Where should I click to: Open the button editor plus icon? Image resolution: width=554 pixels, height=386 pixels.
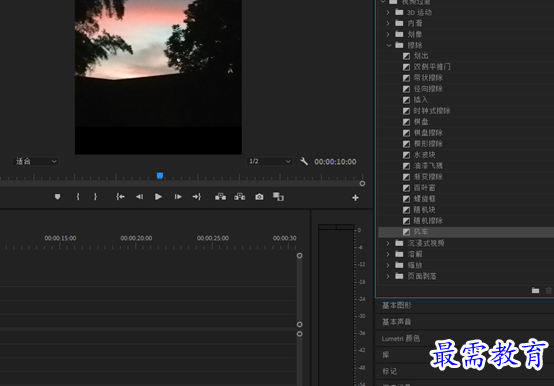(355, 198)
